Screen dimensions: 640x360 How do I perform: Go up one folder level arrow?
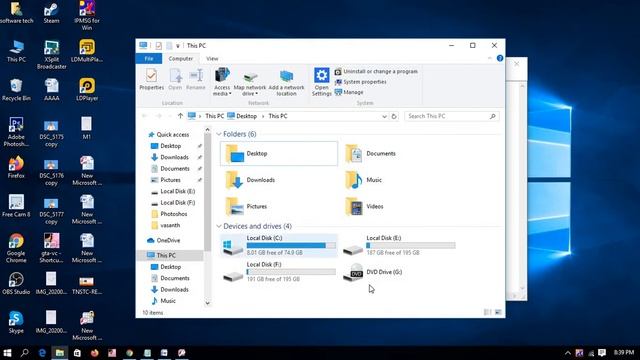[180, 116]
